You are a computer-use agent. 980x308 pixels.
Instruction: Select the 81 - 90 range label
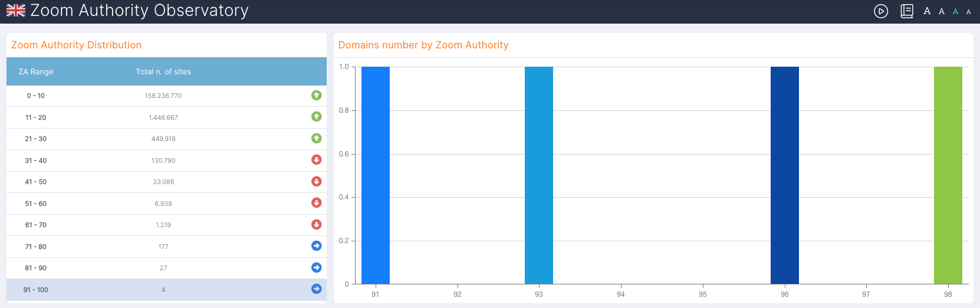point(36,268)
